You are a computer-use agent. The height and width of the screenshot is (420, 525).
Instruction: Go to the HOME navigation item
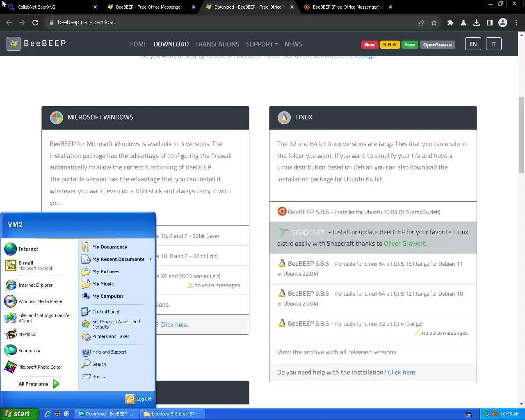point(138,44)
